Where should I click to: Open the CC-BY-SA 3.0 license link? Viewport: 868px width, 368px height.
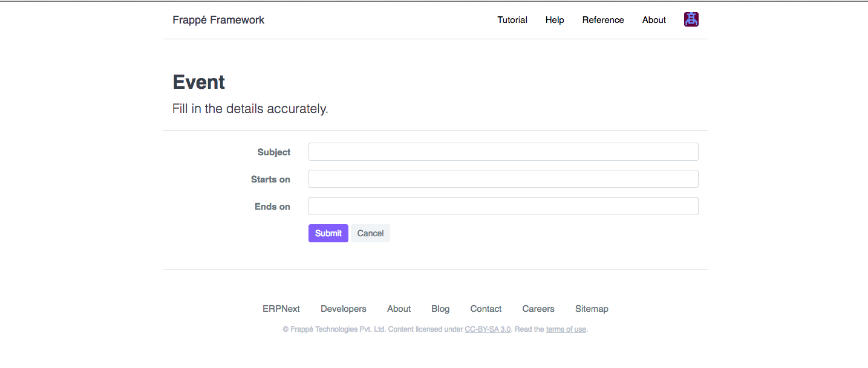click(x=488, y=329)
